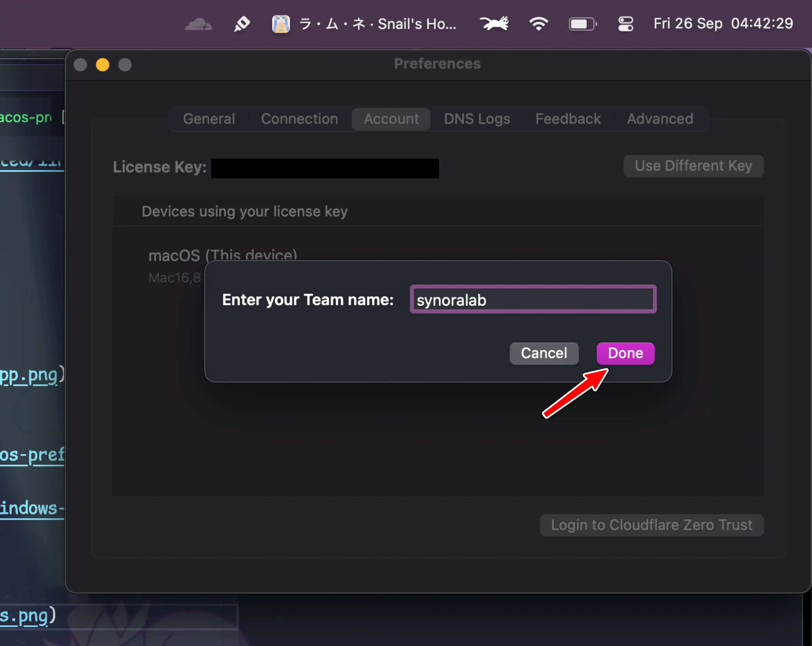Click Use Different Key button
812x646 pixels.
point(693,166)
